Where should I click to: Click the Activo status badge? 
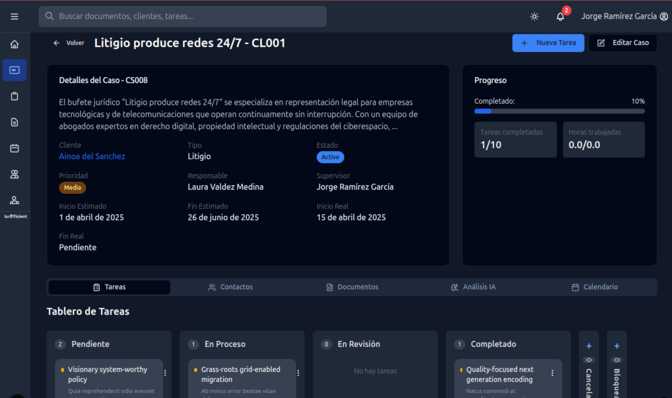330,157
